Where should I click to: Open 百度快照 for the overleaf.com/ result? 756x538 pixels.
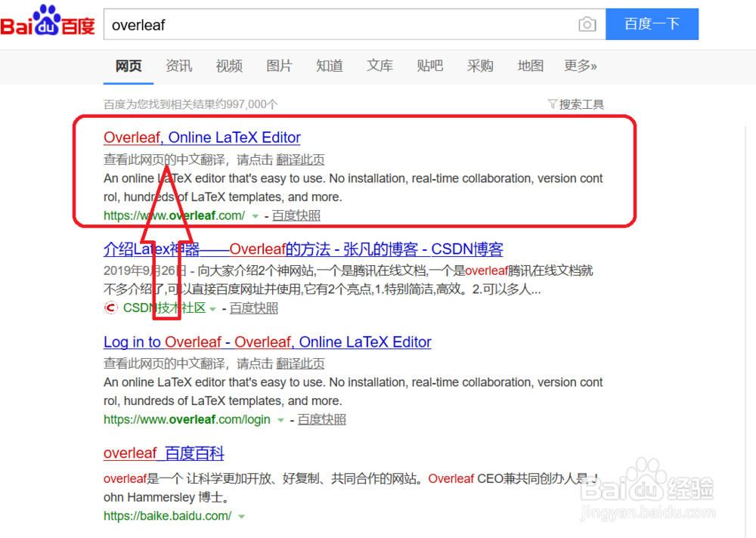coord(296,215)
